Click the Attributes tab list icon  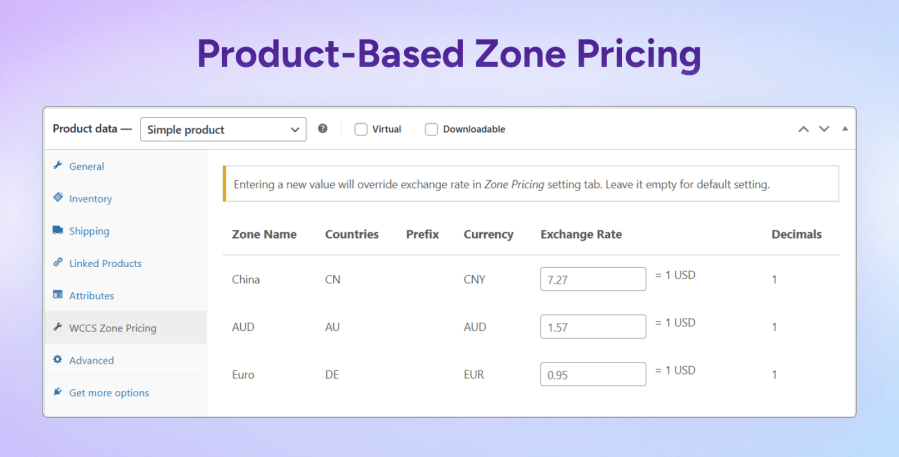click(57, 295)
